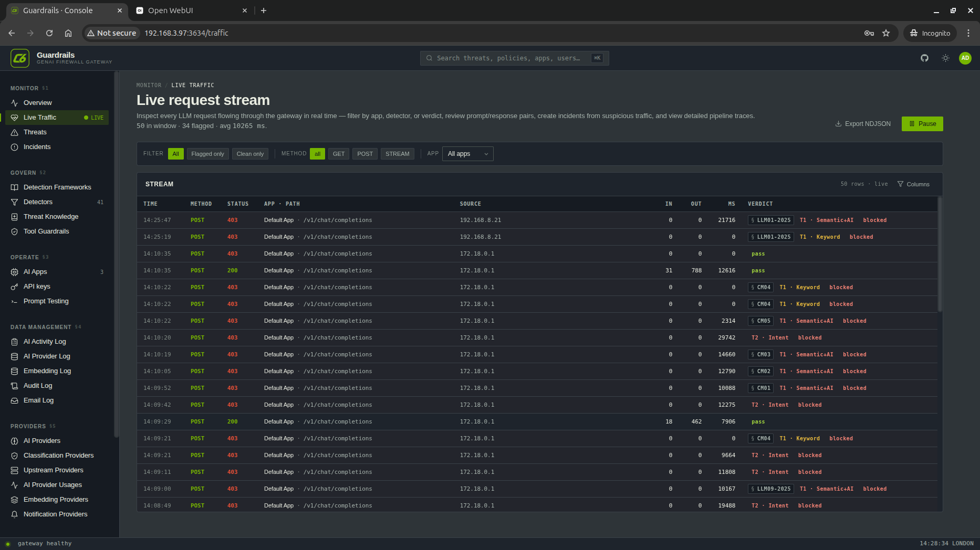Filter stream by STREAM method
Viewport: 980px width, 550px height.
398,154
